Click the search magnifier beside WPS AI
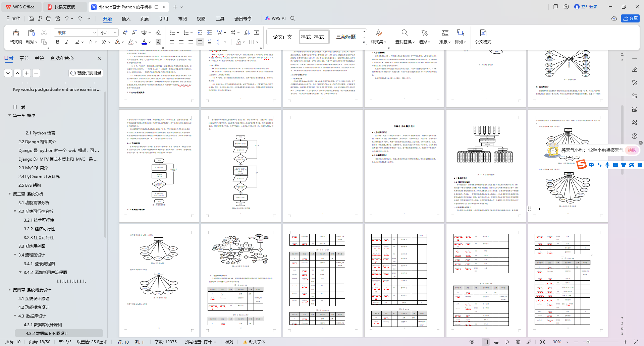 click(293, 18)
